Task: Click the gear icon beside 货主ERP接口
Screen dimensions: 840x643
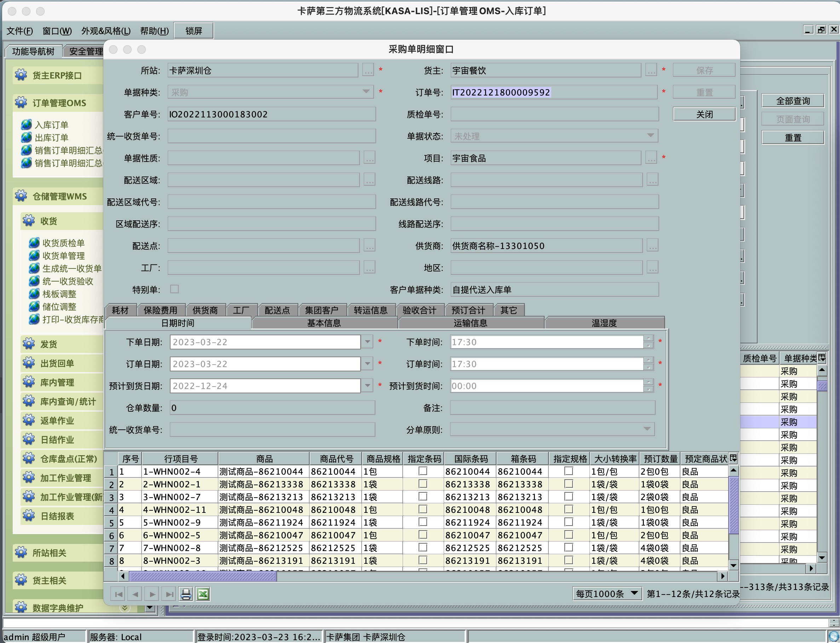Action: (x=21, y=75)
